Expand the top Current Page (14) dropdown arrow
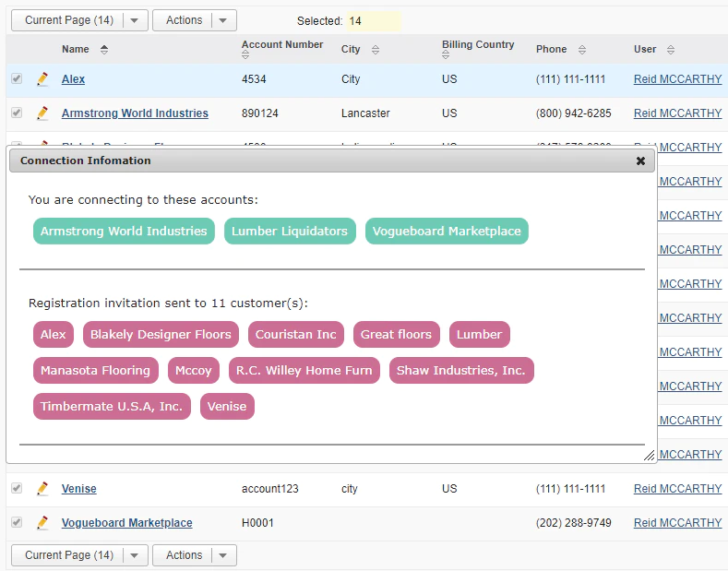 135,20
